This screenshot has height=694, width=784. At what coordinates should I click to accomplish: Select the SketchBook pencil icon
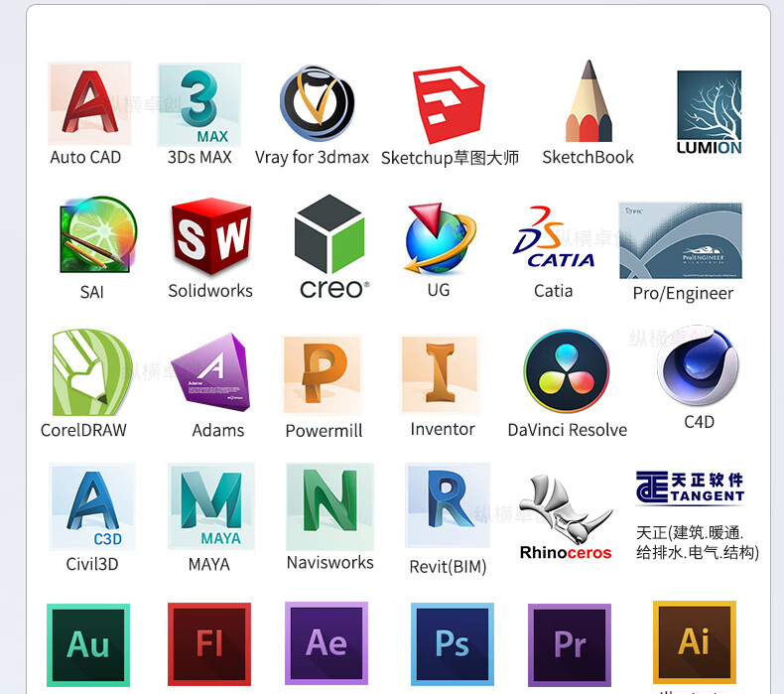click(x=588, y=102)
